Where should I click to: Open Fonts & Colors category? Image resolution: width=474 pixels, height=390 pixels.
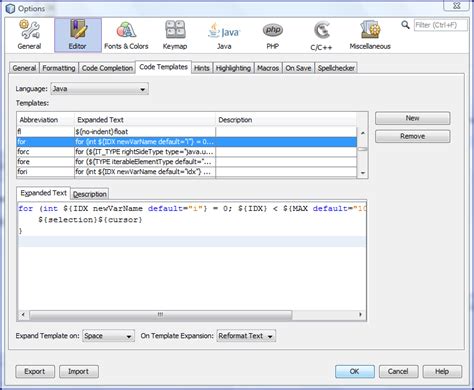(126, 35)
